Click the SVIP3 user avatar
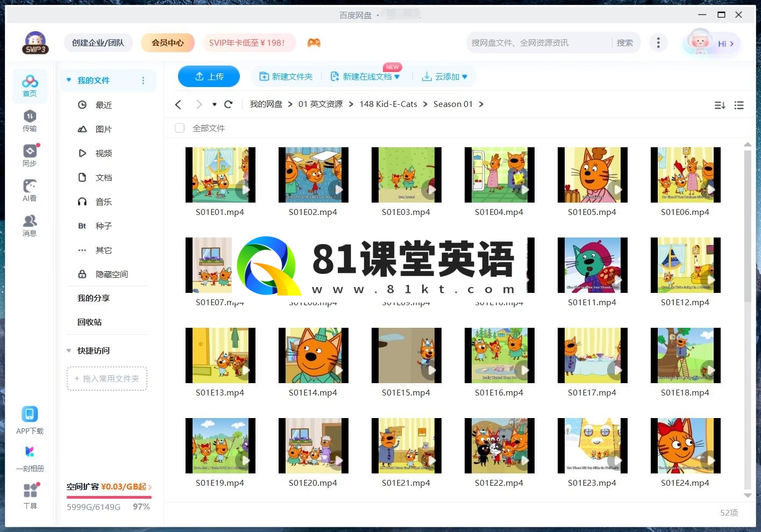Screen dimensions: 761x532 click(35, 42)
